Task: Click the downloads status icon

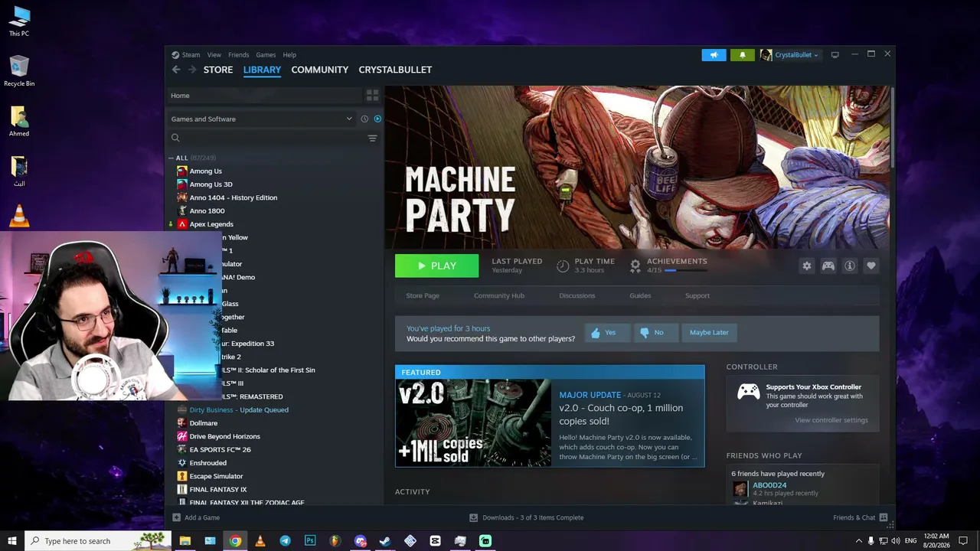Action: coord(473,518)
